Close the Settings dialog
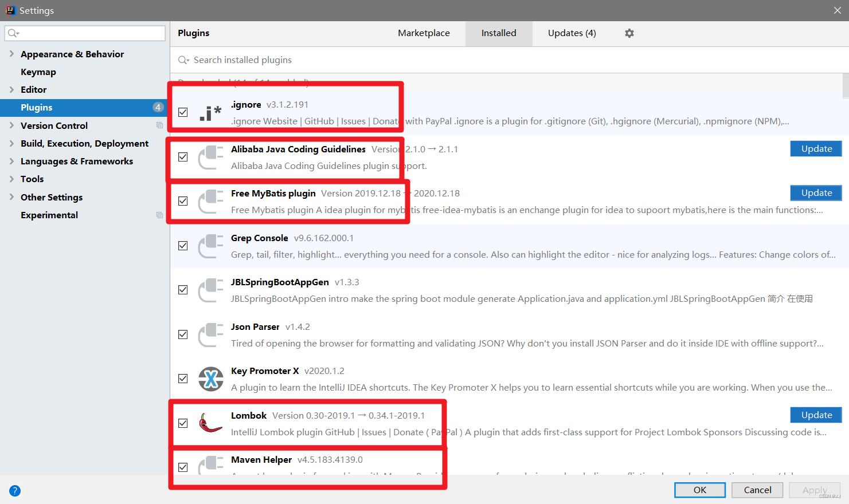 [838, 10]
